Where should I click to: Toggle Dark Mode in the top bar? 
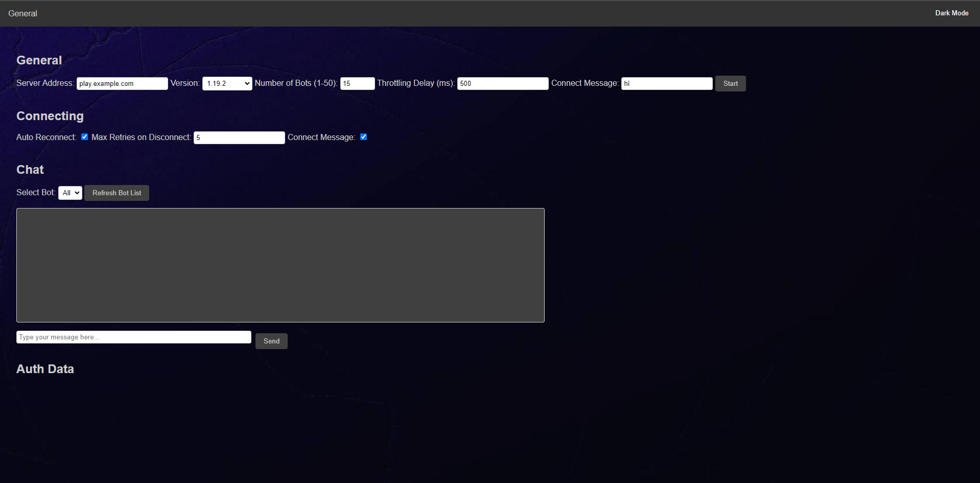(x=951, y=13)
